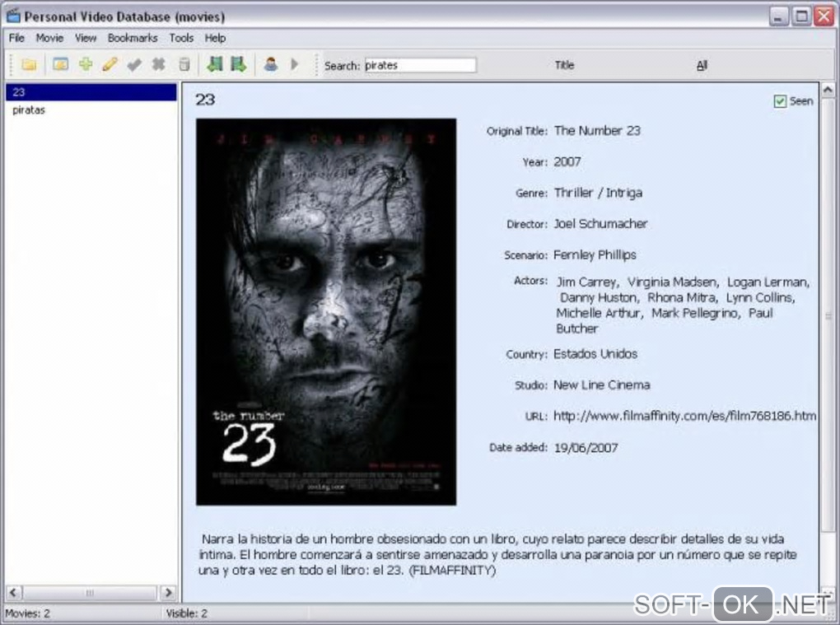840x625 pixels.
Task: Minimize the Personal Video Database window
Action: coord(778,16)
